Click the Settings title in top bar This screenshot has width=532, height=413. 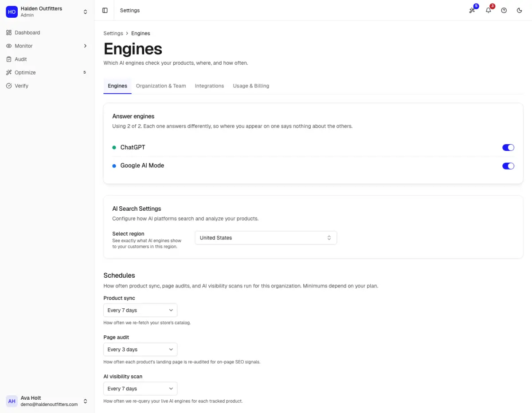pos(130,10)
